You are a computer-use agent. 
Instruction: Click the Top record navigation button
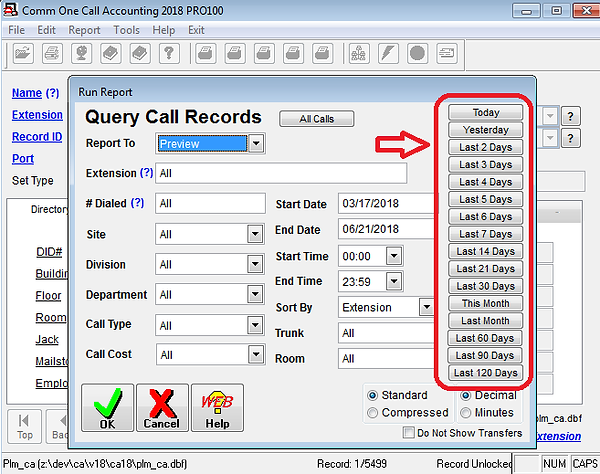tap(24, 427)
